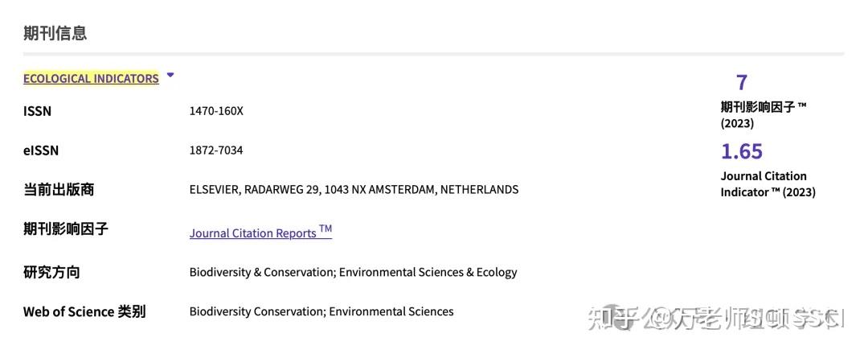The width and height of the screenshot is (868, 354).
Task: Click the eISSN row label
Action: coord(41,150)
